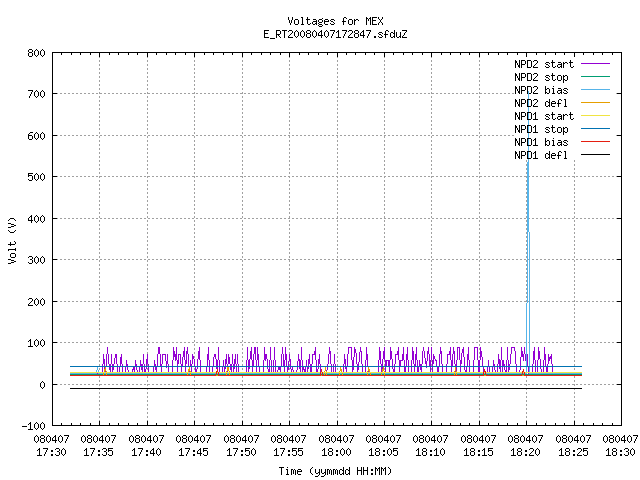This screenshot has width=640, height=480.
Task: Click the 'NPD1 defl' legend label
Action: click(x=541, y=156)
